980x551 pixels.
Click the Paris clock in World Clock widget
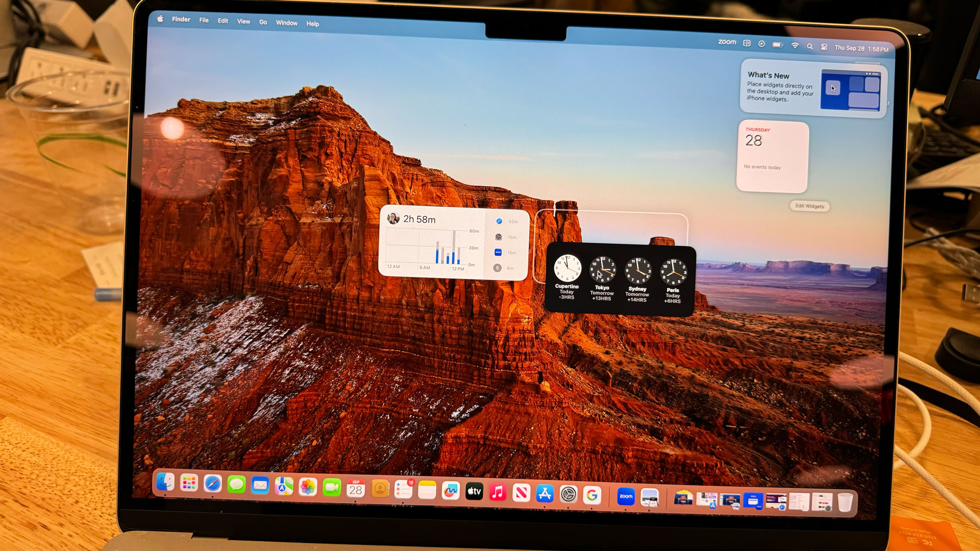[673, 281]
